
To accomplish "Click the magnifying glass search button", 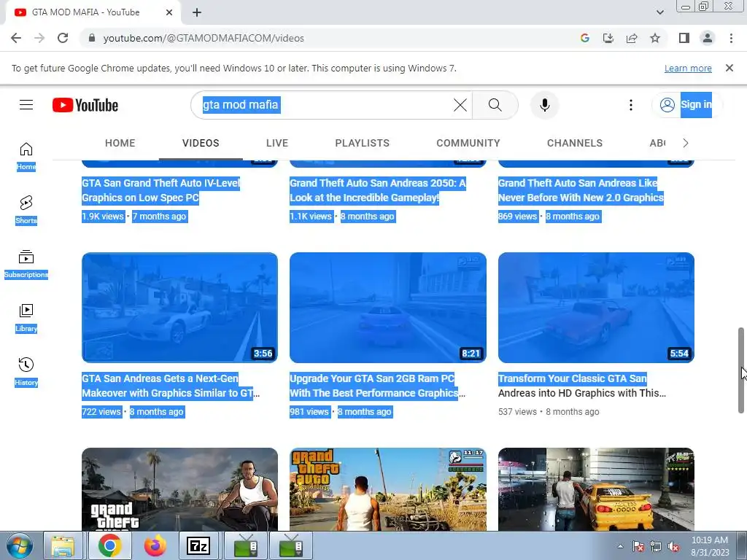I will pos(495,105).
